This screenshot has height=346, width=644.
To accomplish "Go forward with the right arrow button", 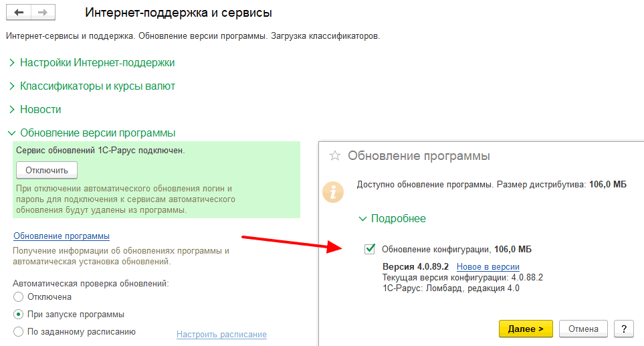I will [x=43, y=12].
